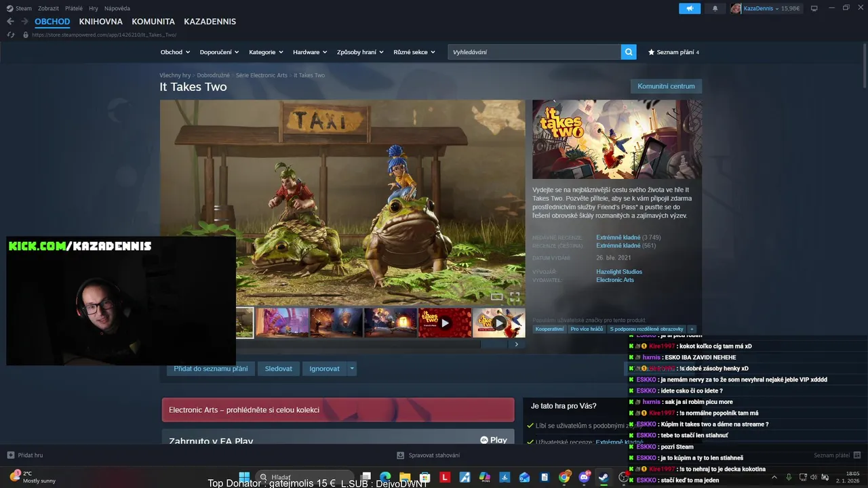Click the media thumbnail strip scrollbar

pos(493,344)
